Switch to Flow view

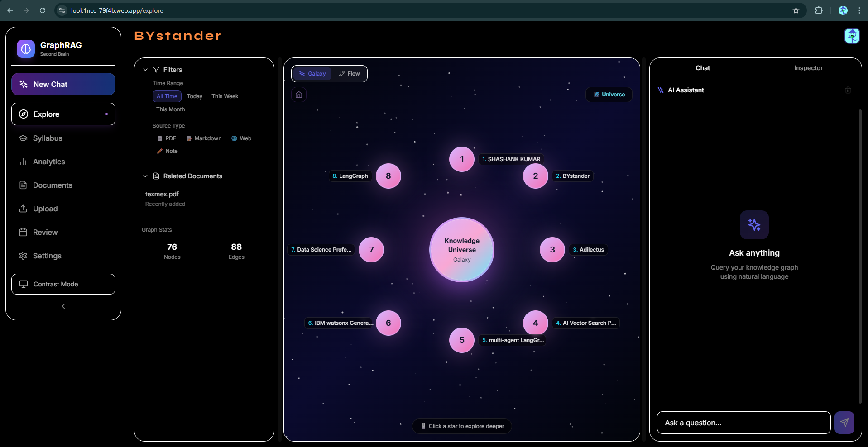click(349, 74)
